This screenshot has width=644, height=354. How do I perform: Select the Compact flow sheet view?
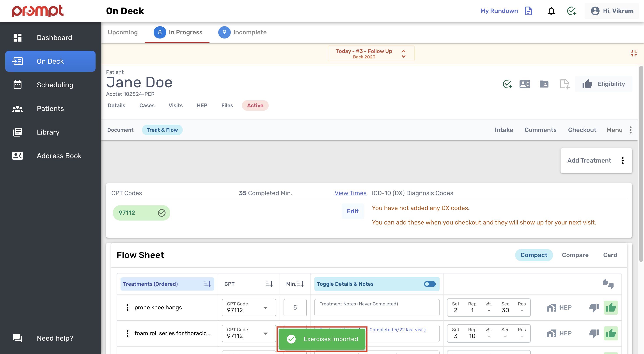[534, 255]
